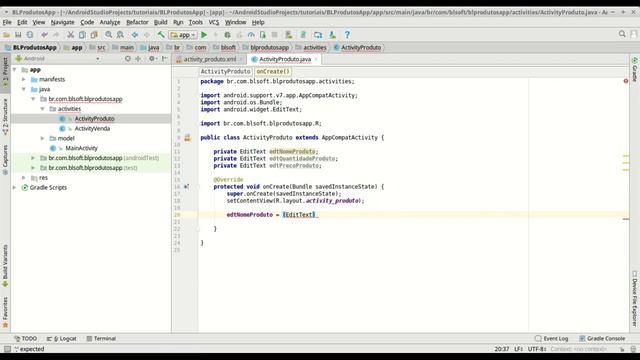Click the Replace toolbar icon
The height and width of the screenshot is (360, 640).
120,35
